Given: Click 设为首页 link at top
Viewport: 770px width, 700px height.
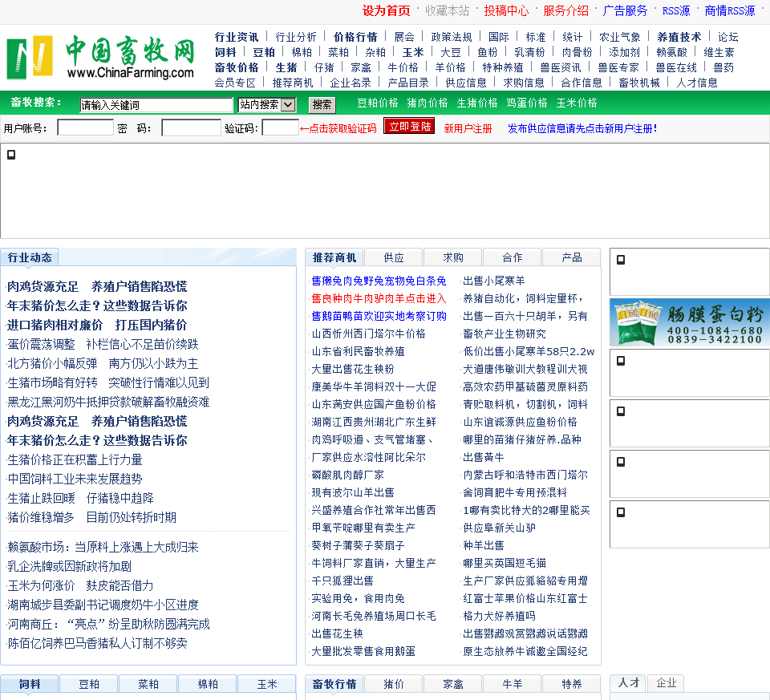Looking at the screenshot, I should (x=386, y=10).
